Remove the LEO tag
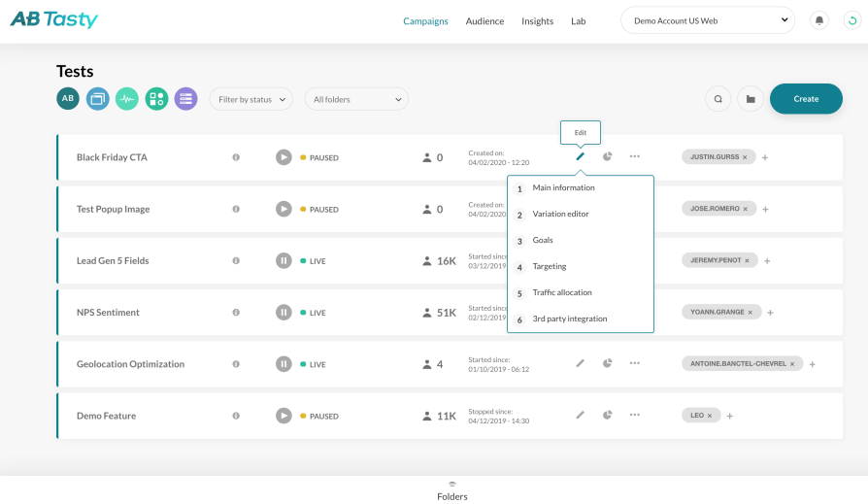Screen dimensions: 868x504 [x=710, y=416]
